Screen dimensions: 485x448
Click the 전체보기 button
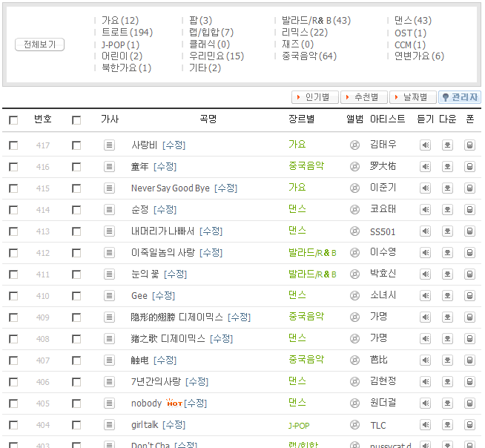(x=39, y=45)
